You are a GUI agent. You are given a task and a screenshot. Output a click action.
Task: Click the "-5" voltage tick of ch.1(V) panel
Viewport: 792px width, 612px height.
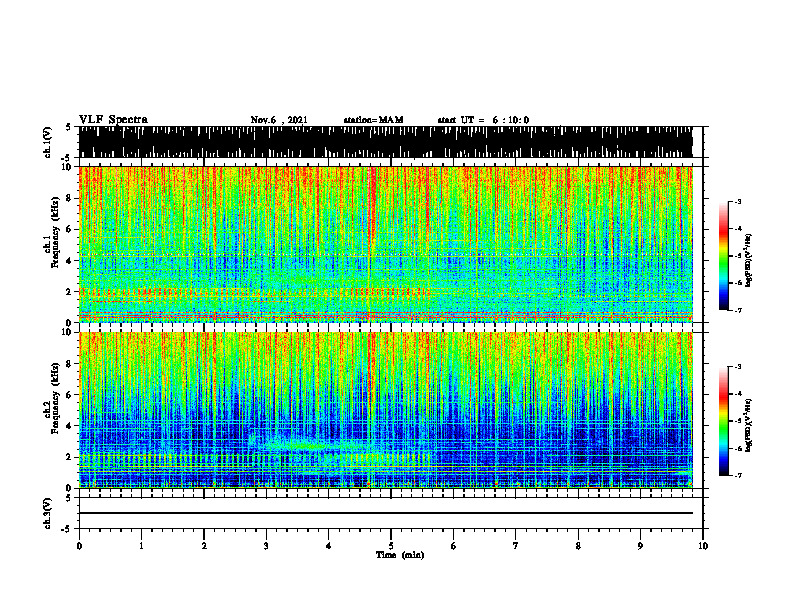pyautogui.click(x=66, y=156)
